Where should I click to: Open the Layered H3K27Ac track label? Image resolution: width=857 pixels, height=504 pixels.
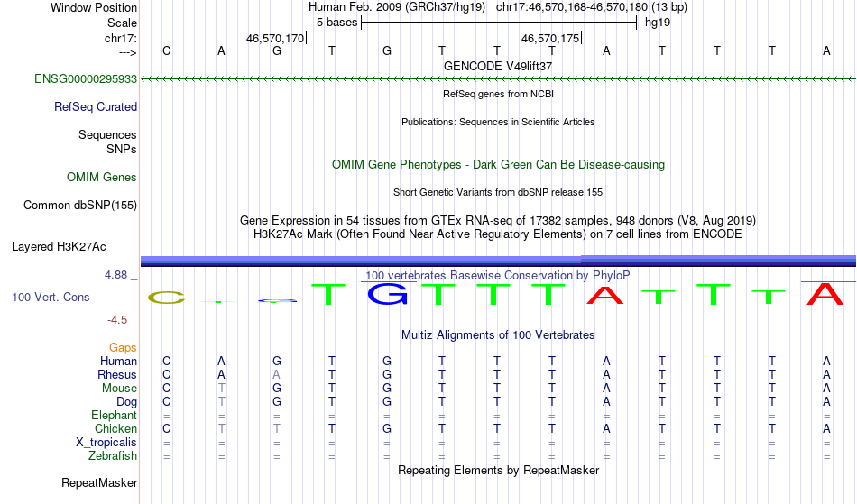(x=59, y=247)
